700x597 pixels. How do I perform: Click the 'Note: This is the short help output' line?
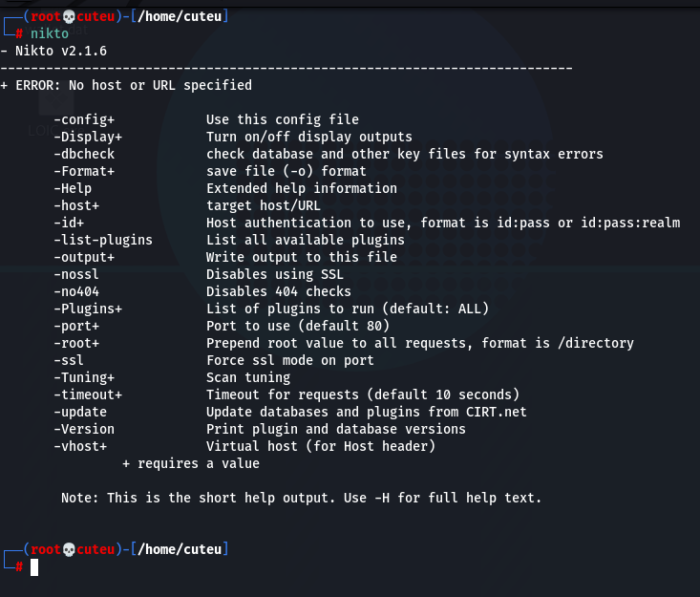(302, 498)
